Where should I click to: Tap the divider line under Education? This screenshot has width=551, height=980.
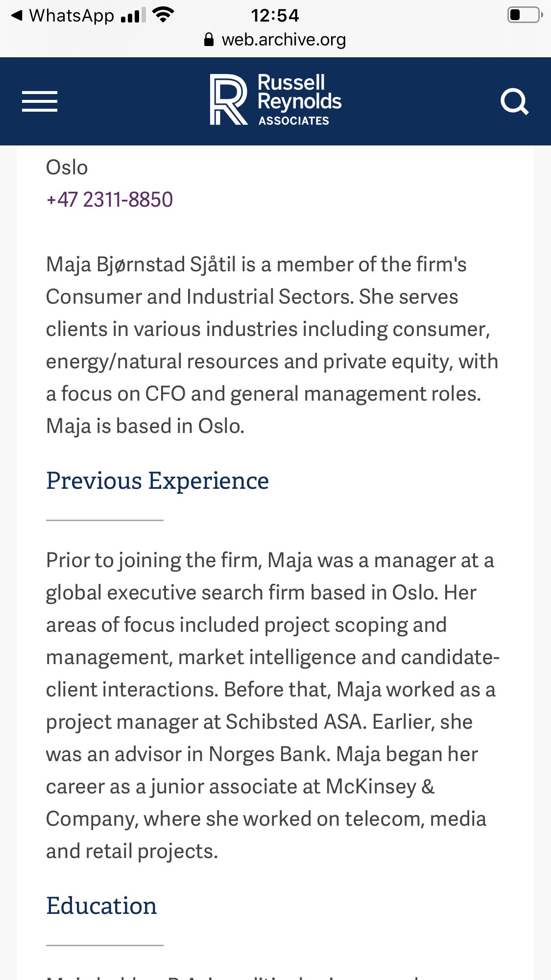104,945
